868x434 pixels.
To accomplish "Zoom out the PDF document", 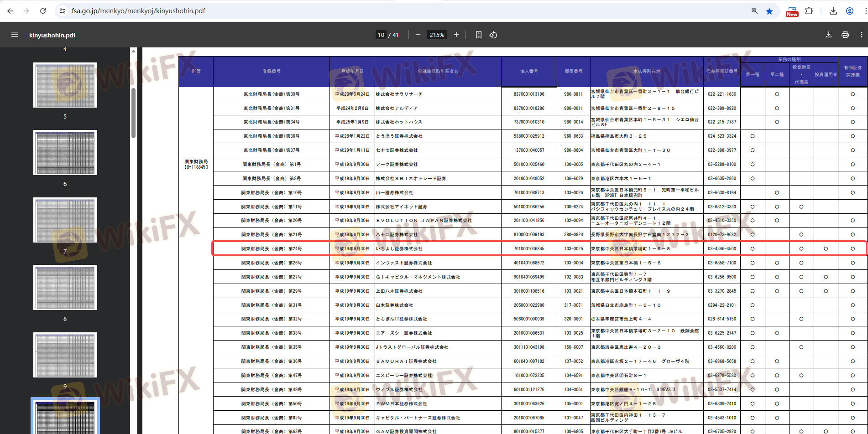I will coord(418,35).
